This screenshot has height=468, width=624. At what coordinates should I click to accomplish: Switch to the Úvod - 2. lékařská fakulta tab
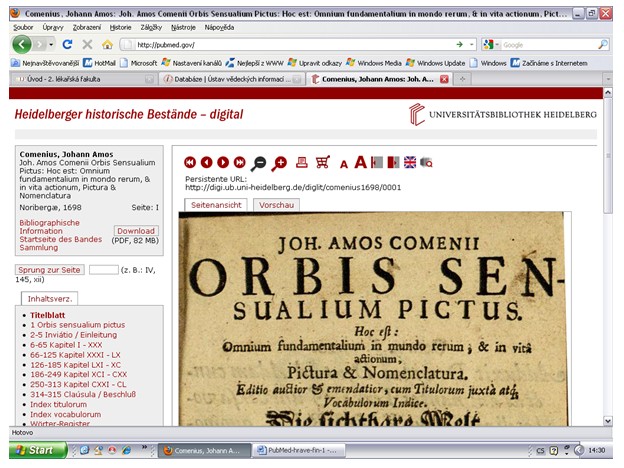pyautogui.click(x=84, y=79)
